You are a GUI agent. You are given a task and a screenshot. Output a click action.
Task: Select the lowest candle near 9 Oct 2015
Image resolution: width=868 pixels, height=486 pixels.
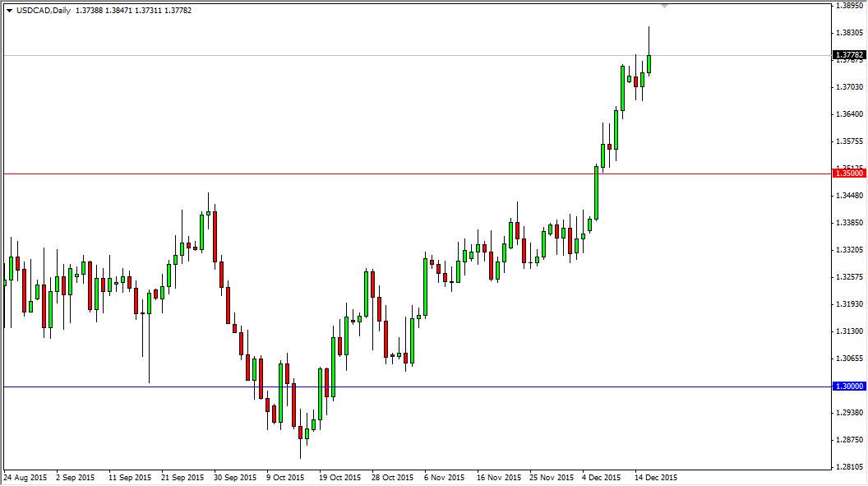pos(299,432)
